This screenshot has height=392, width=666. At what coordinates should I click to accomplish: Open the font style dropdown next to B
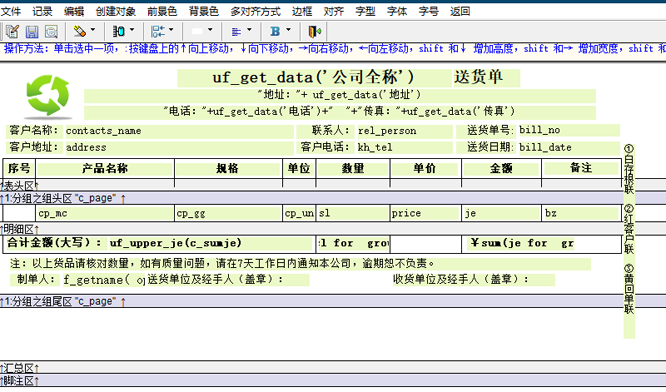coord(288,30)
